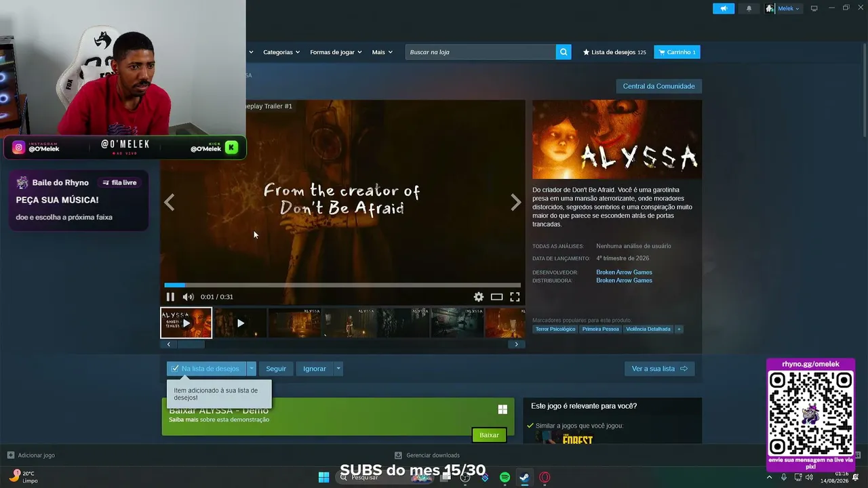Click the taskbar Pesquisar search box
This screenshot has height=488, width=868.
pos(385,477)
